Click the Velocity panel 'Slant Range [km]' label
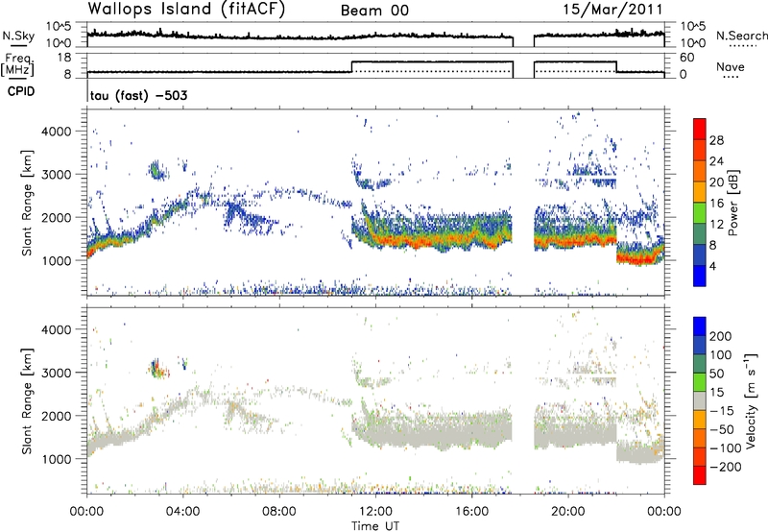 [x=27, y=400]
